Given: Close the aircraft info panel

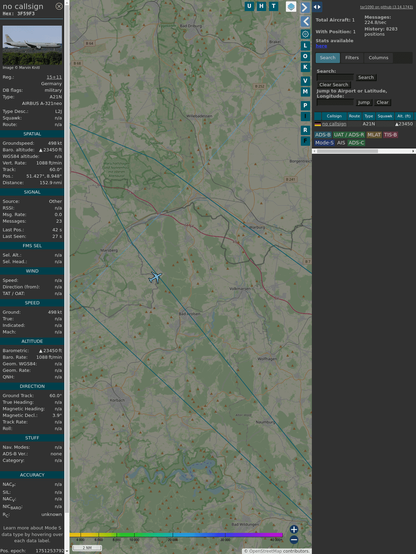Looking at the screenshot, I should (x=59, y=6).
